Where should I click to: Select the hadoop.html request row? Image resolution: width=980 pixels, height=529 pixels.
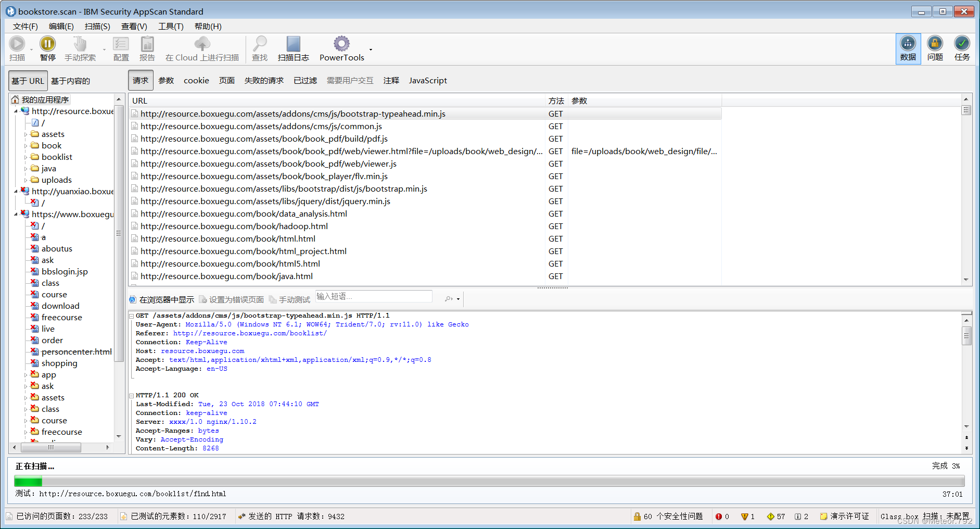coord(425,226)
